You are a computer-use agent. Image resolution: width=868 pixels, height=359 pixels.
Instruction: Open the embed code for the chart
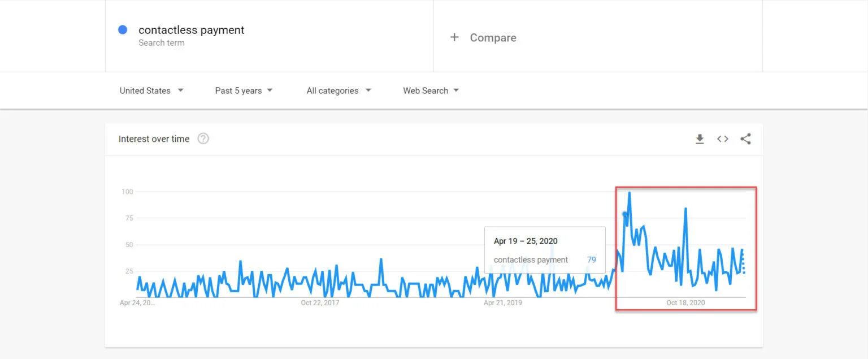pyautogui.click(x=722, y=139)
